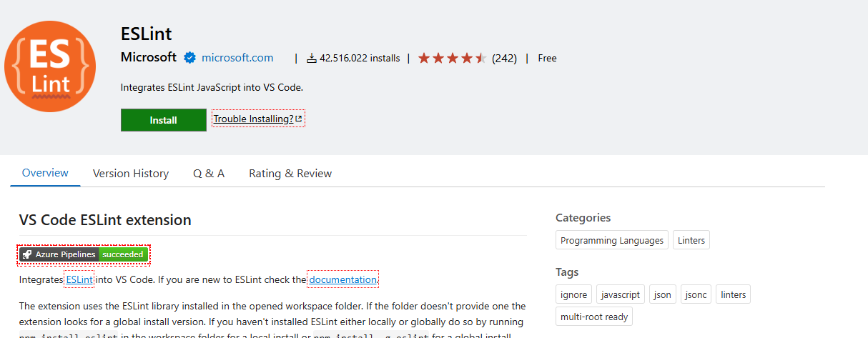This screenshot has width=868, height=338.
Task: Click the Azure Pipelines succeeded badge
Action: point(84,254)
